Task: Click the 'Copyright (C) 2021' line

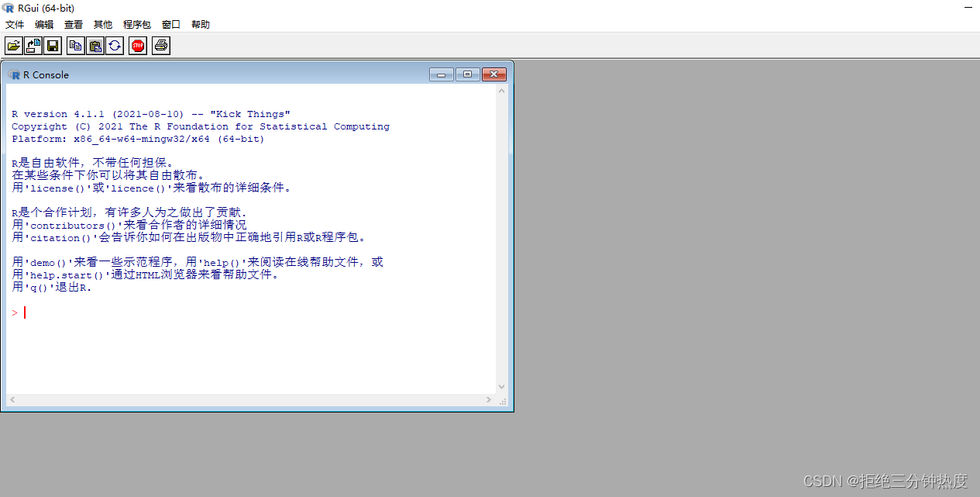Action: [201, 126]
